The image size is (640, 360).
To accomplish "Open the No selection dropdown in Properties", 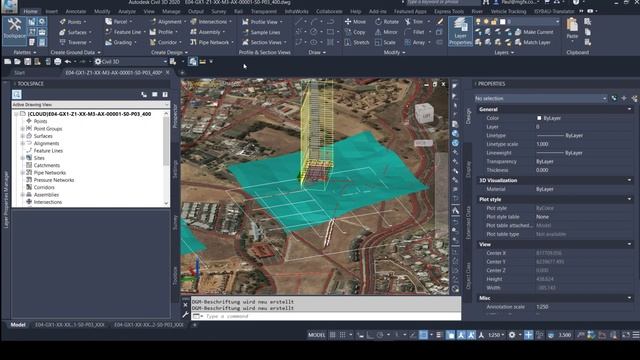I will point(540,98).
